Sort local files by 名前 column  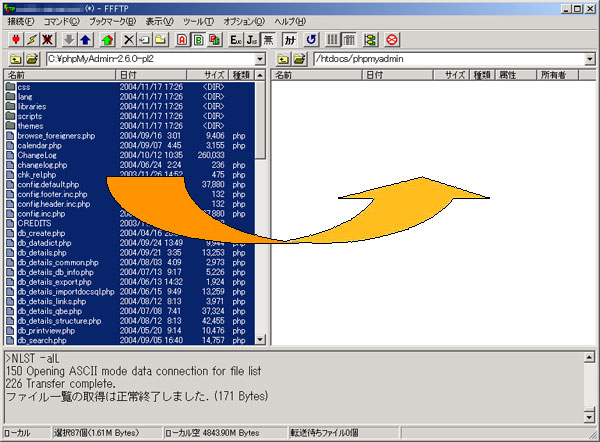point(60,75)
